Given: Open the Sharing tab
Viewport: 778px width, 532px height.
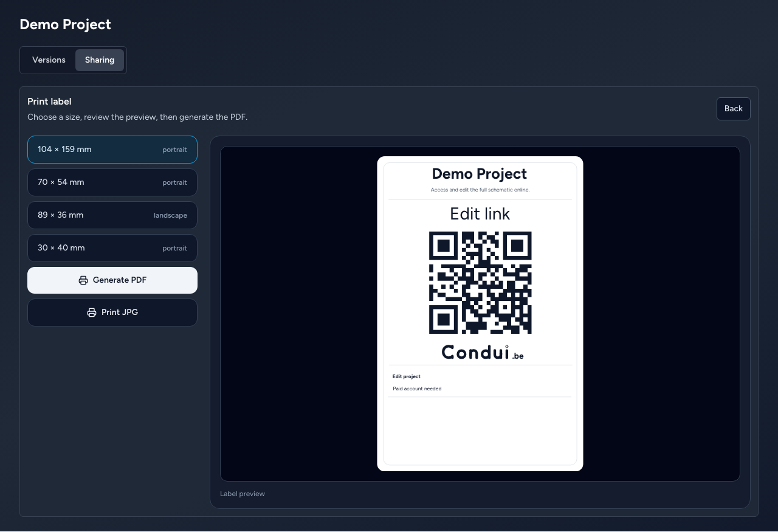Looking at the screenshot, I should [100, 60].
